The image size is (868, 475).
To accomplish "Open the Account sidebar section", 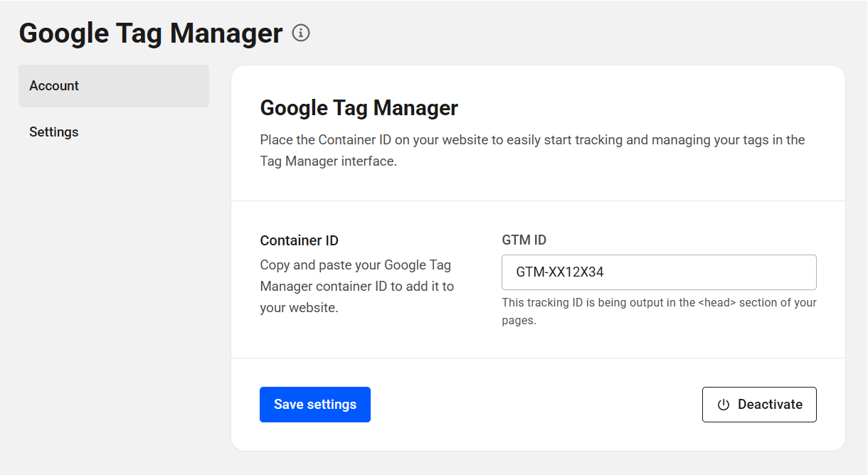I will (x=114, y=86).
